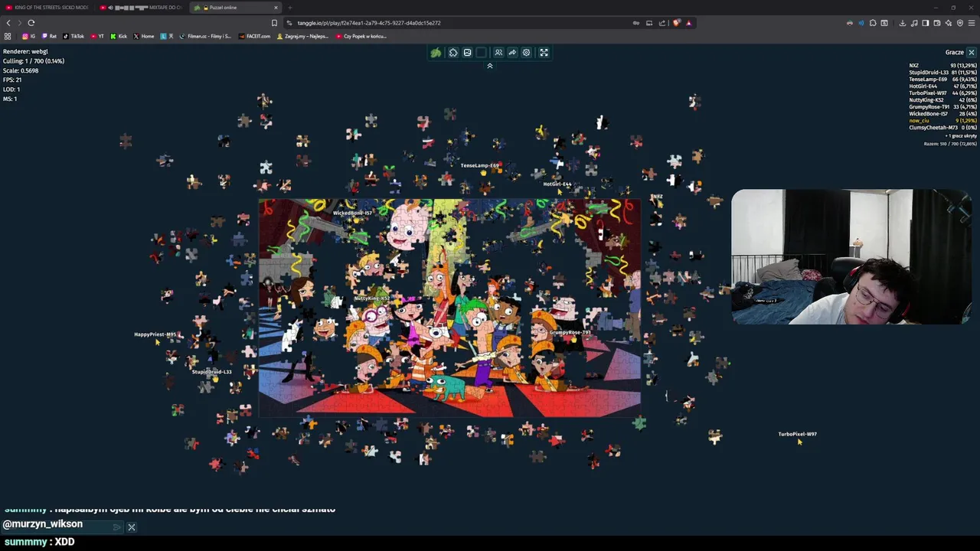Screen dimensions: 980x551
Task: Click the address bar URL
Action: coord(369,23)
